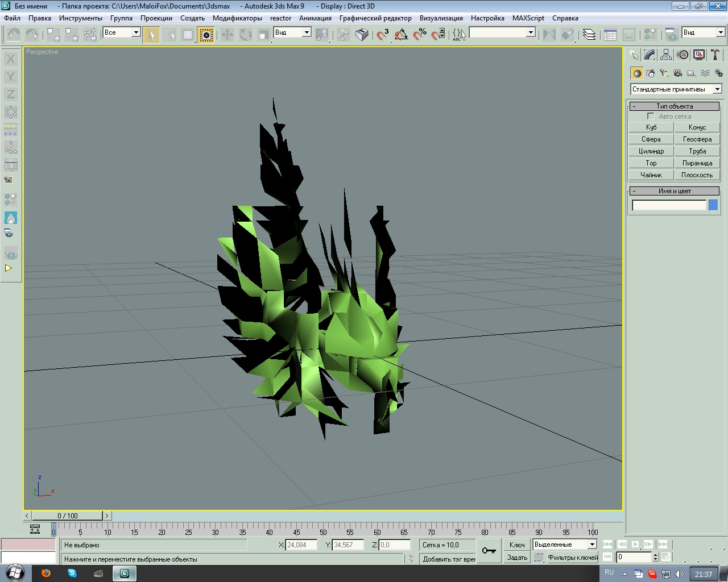Screen dimensions: 728x582
Task: Activate the Bind to Space Warp tool
Action: pos(90,35)
